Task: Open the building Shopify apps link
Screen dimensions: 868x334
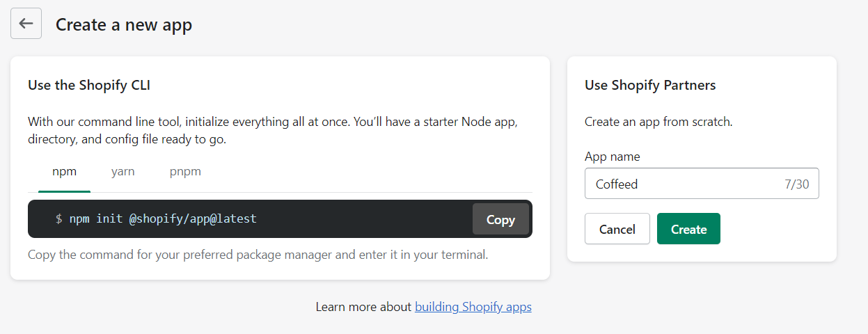Action: 473,307
